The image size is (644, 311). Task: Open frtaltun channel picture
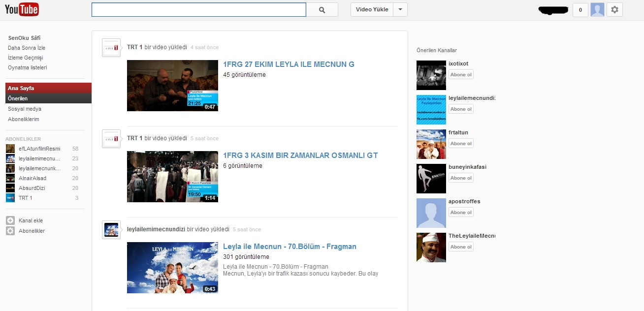click(x=431, y=144)
